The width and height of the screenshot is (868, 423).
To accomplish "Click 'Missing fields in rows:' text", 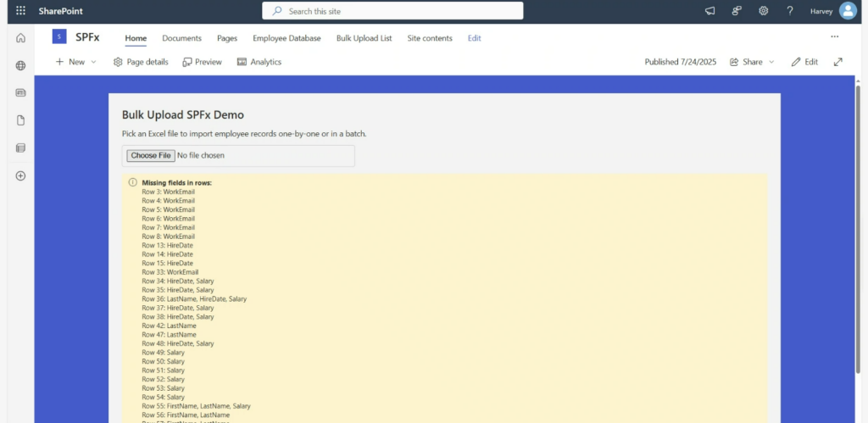I will point(176,183).
